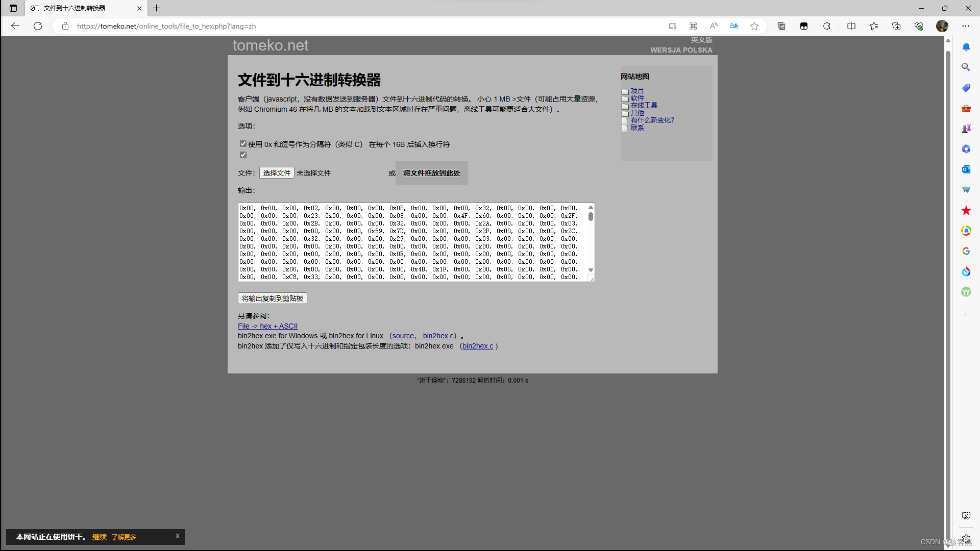Click the copy output to clipboard button
Screen dimensions: 980x551
tap(273, 298)
